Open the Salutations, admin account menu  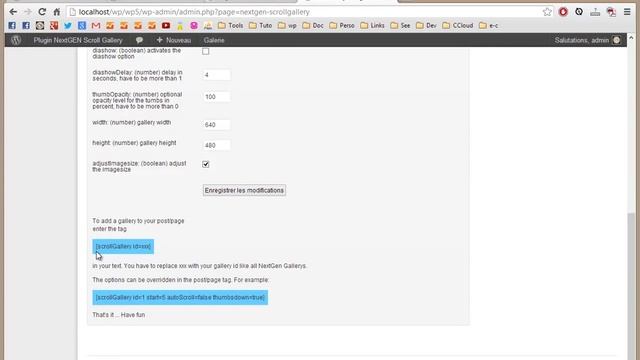click(587, 40)
